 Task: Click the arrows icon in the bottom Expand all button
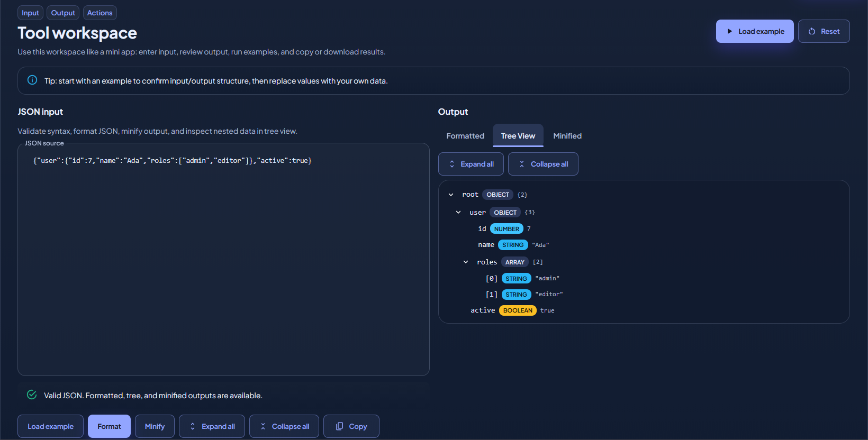tap(193, 426)
